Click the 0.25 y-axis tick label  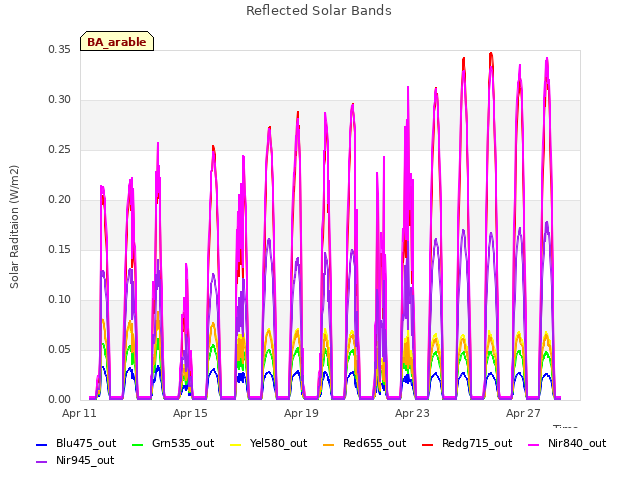(60, 149)
